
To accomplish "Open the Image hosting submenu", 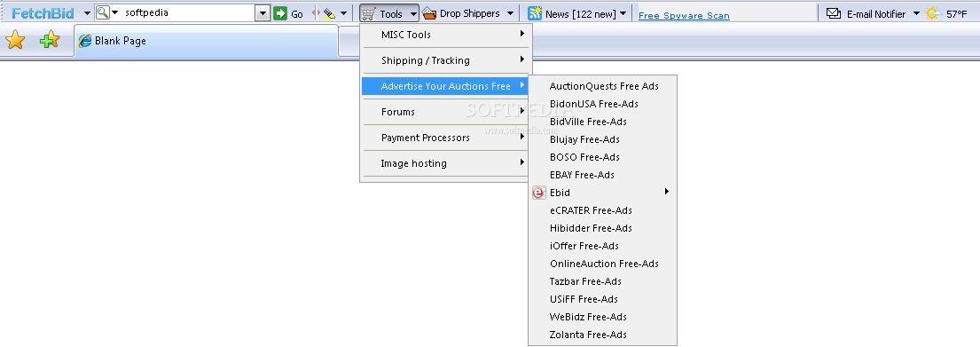I will [x=445, y=162].
